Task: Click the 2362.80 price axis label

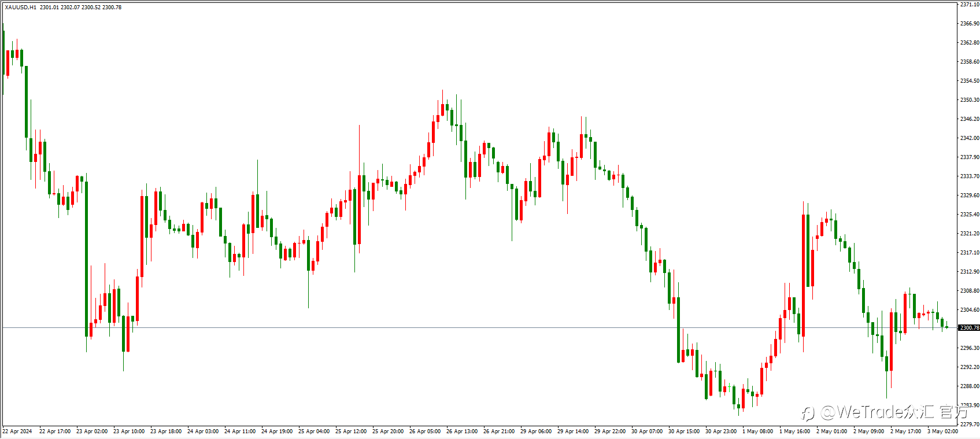Action: coord(970,43)
